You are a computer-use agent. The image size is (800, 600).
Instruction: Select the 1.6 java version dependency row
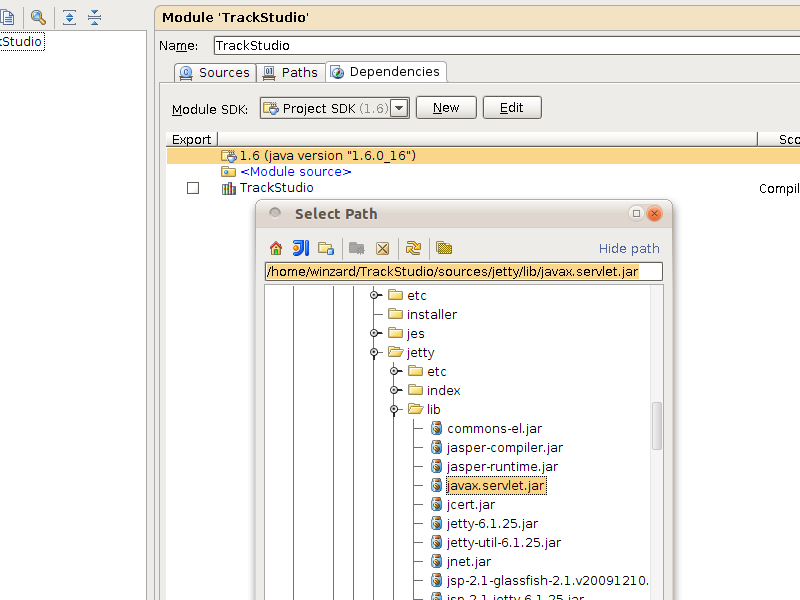click(483, 156)
